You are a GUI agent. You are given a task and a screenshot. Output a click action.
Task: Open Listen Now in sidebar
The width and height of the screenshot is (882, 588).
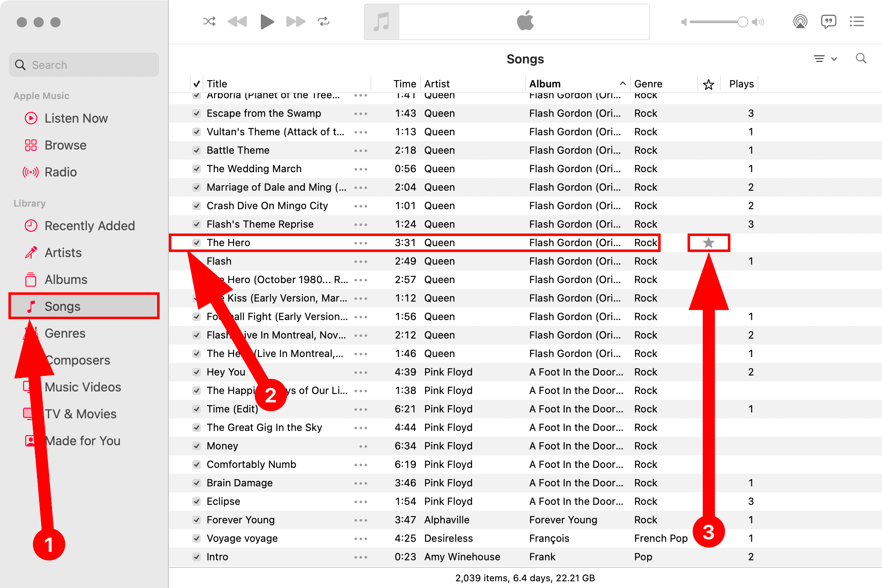click(x=76, y=118)
